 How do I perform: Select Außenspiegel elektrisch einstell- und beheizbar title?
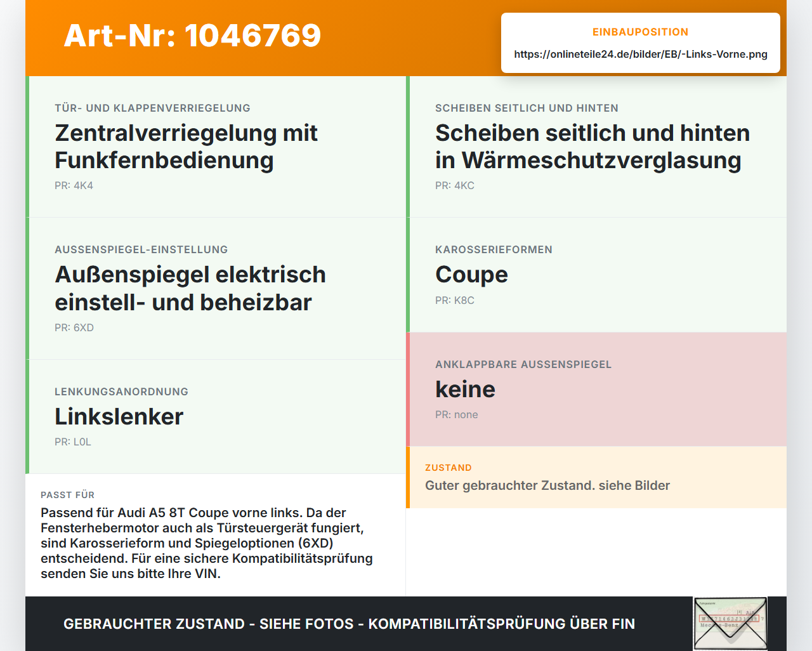pyautogui.click(x=190, y=288)
